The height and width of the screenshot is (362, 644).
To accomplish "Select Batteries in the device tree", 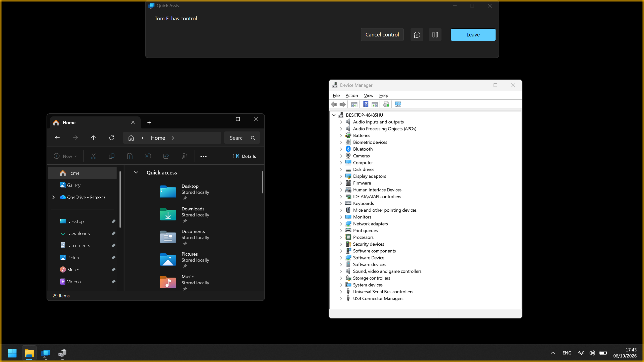I will point(361,135).
